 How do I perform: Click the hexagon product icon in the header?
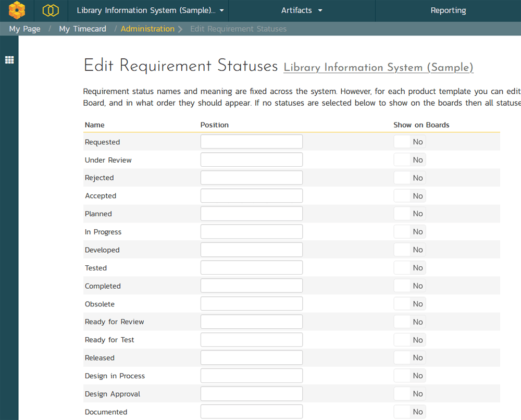coord(50,10)
